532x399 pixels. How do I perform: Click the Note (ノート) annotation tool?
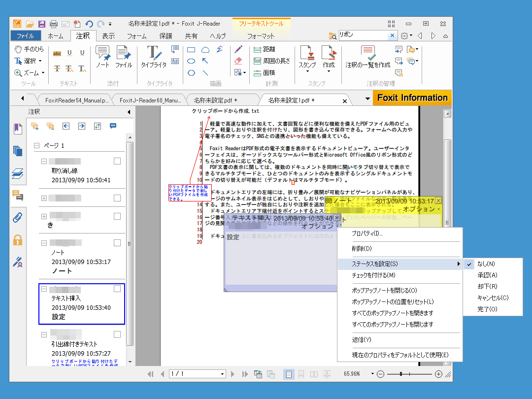[103, 57]
